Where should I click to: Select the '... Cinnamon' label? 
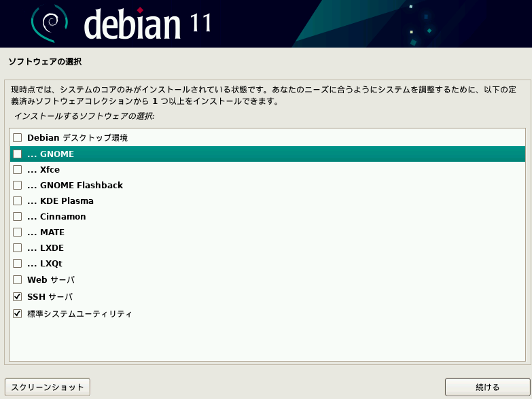(56, 216)
